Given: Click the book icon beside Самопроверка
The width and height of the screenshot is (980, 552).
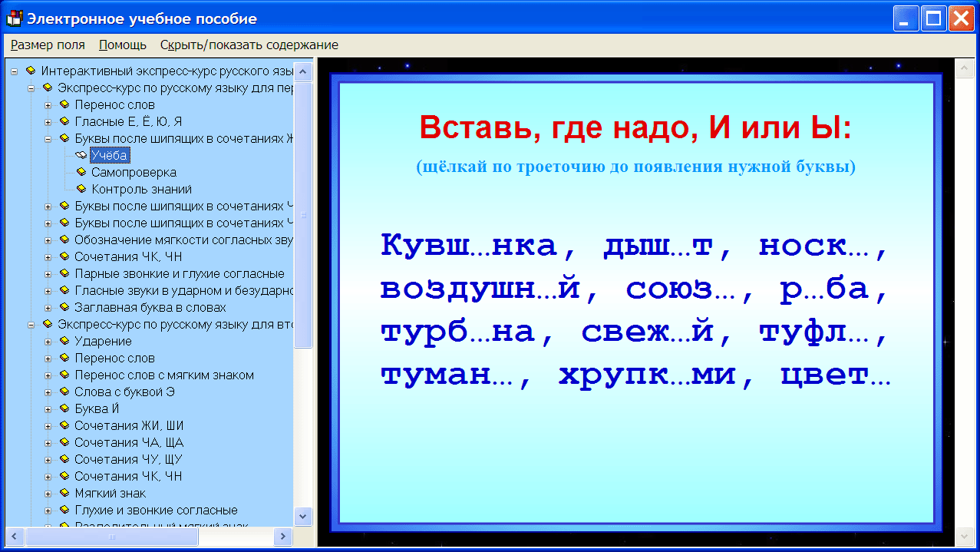Looking at the screenshot, I should [x=80, y=172].
